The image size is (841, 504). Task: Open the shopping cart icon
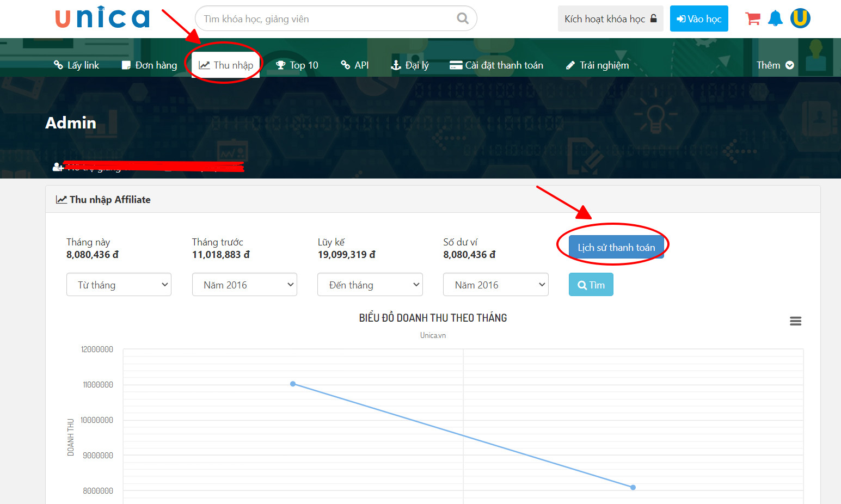[753, 19]
